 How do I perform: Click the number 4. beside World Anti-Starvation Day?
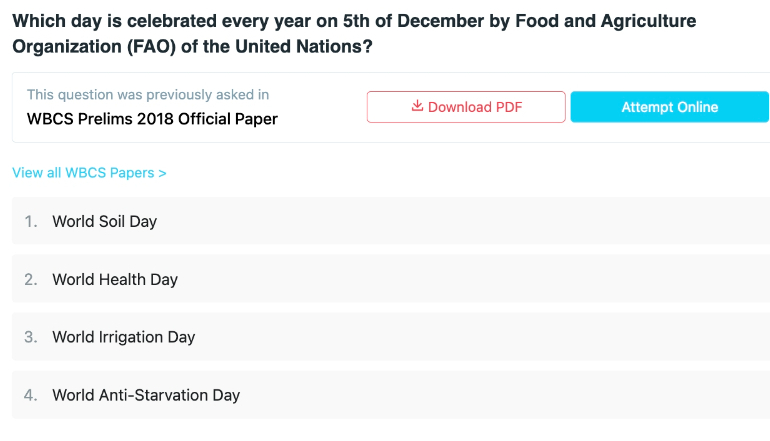click(x=31, y=395)
